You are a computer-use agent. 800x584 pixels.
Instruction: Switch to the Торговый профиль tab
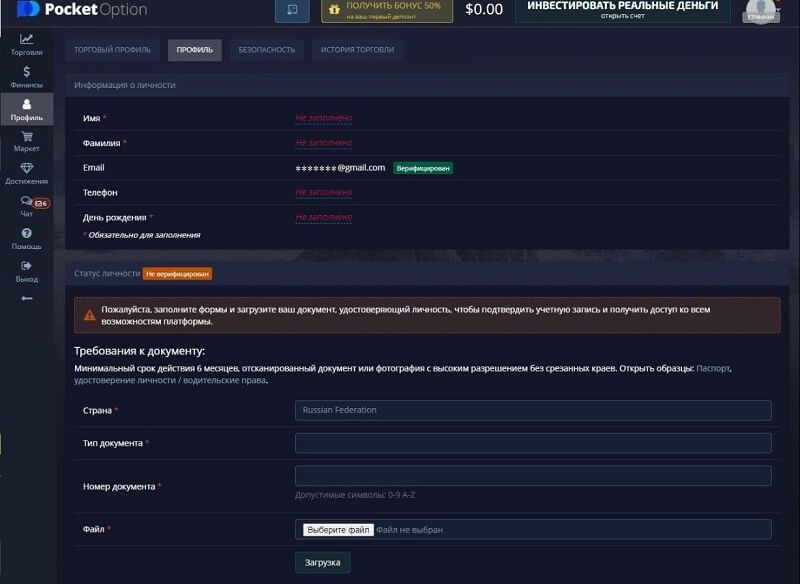tap(113, 50)
